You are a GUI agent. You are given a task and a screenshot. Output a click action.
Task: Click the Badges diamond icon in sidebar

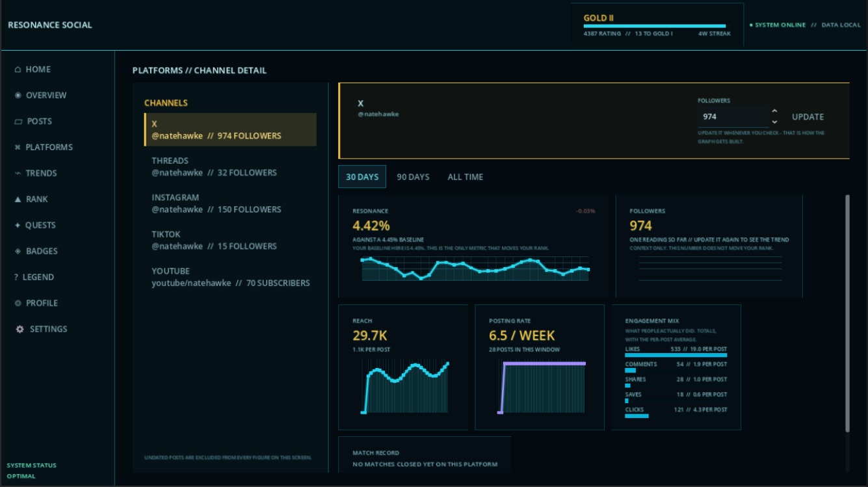(x=18, y=252)
